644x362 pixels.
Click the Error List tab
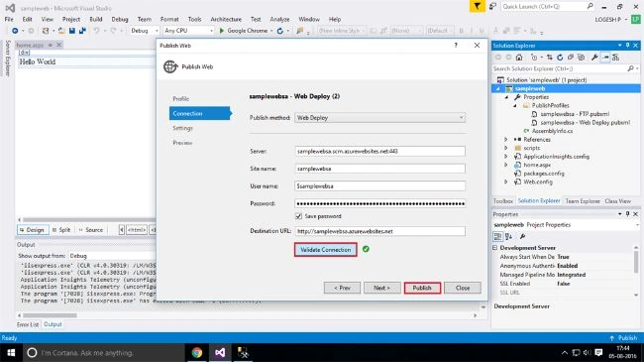tap(28, 324)
